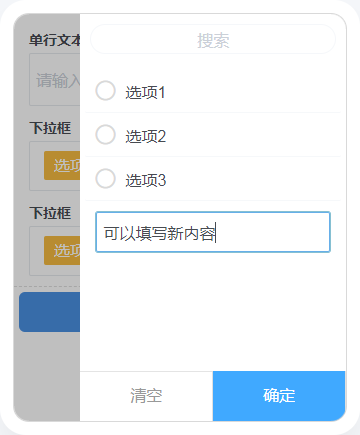Open the first 下拉框 dropdown field
Viewport: 360px width, 435px height.
[x=55, y=166]
